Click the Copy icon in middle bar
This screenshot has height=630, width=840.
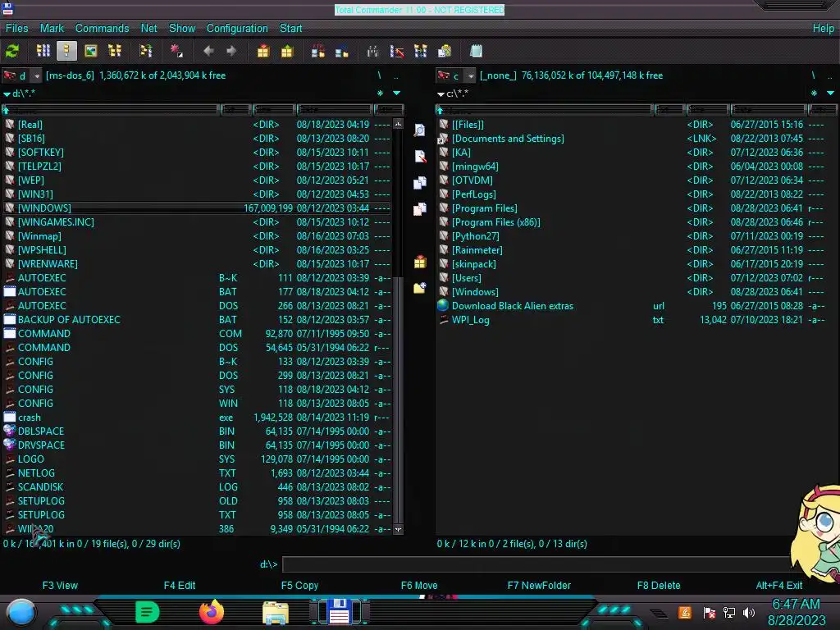pos(419,183)
